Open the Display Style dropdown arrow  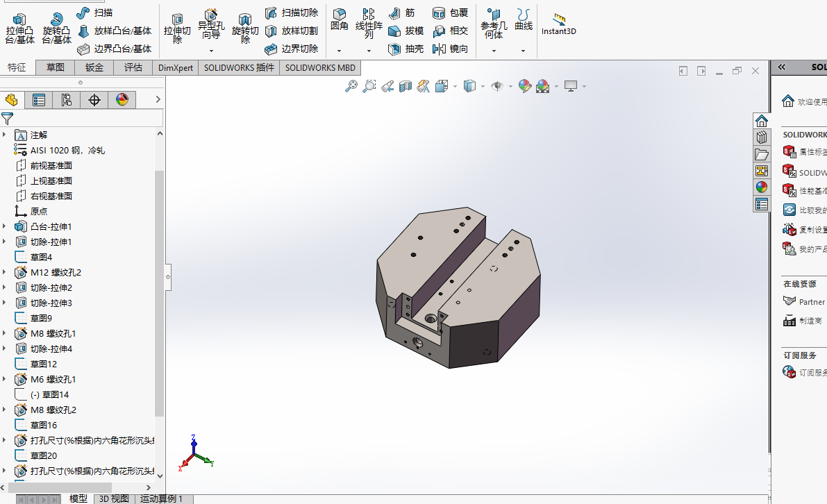point(483,87)
